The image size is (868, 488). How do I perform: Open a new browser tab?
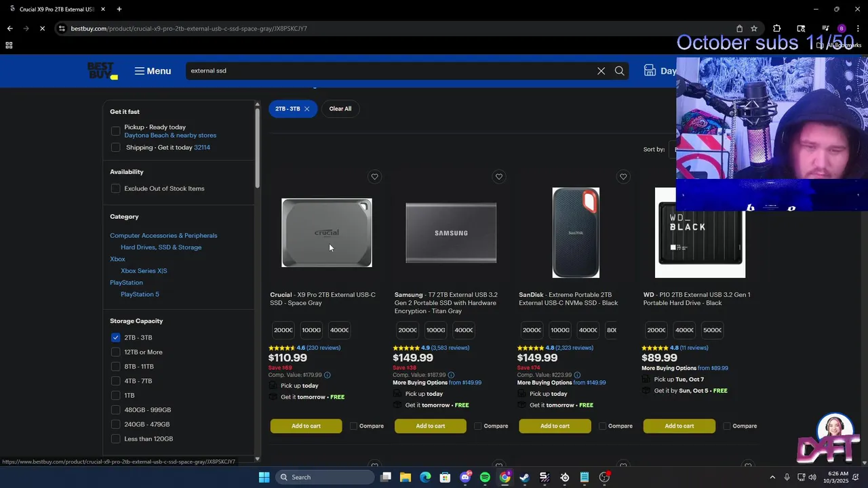click(x=119, y=9)
